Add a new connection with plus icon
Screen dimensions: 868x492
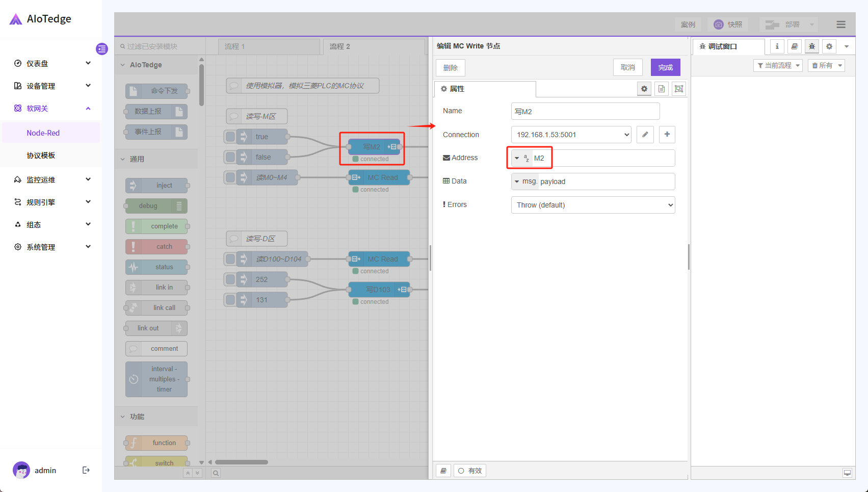667,135
